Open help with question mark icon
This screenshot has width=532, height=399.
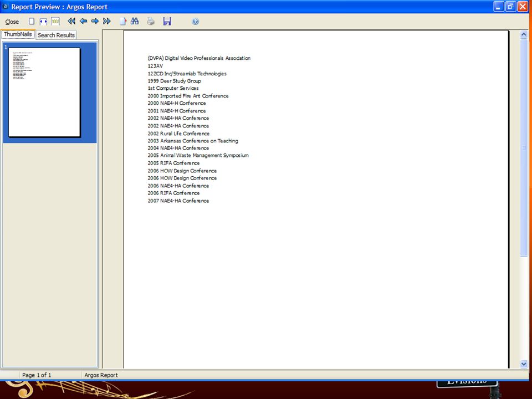click(x=195, y=22)
